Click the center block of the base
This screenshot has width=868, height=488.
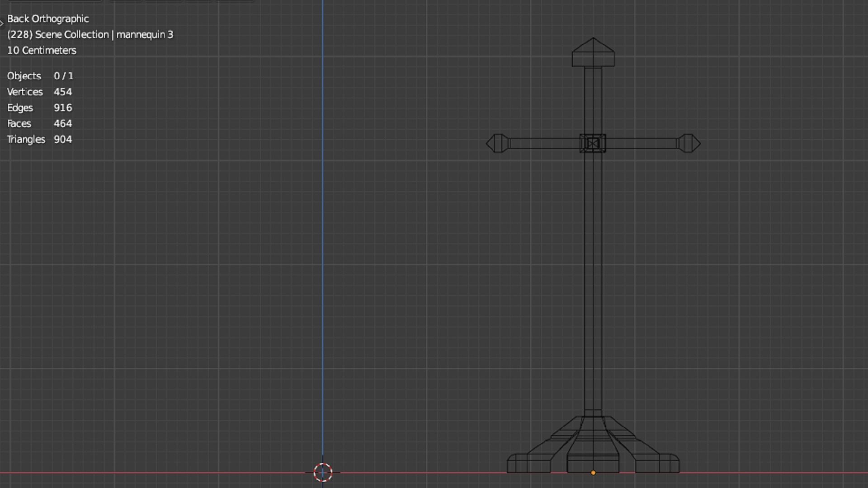[593, 464]
